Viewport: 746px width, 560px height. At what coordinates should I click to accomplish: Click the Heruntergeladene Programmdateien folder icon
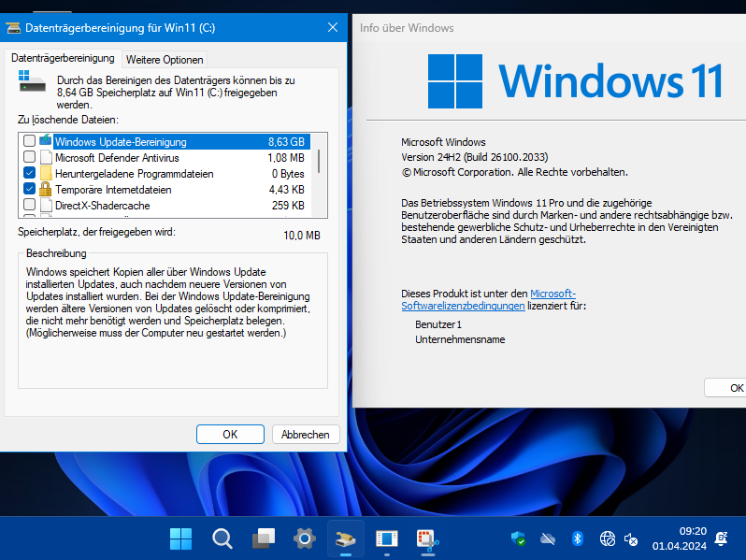point(46,173)
